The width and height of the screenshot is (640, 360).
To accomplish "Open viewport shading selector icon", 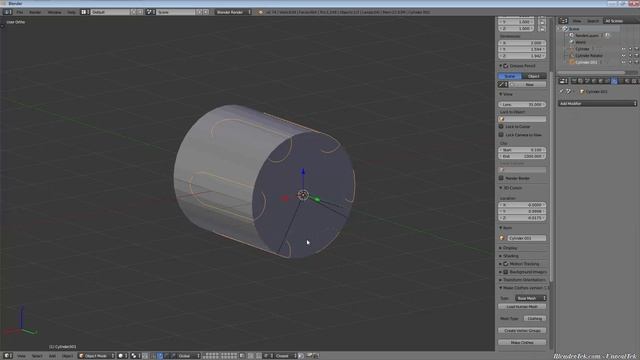I will click(x=122, y=356).
